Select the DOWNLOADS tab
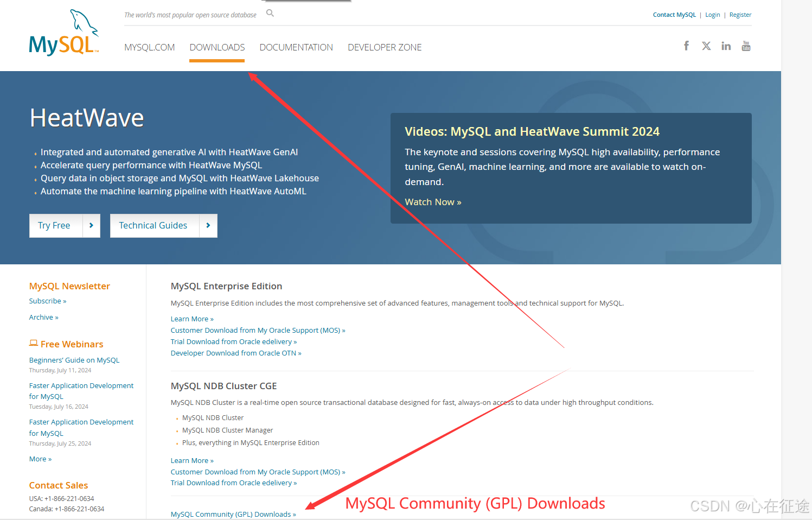The image size is (812, 520). [217, 47]
